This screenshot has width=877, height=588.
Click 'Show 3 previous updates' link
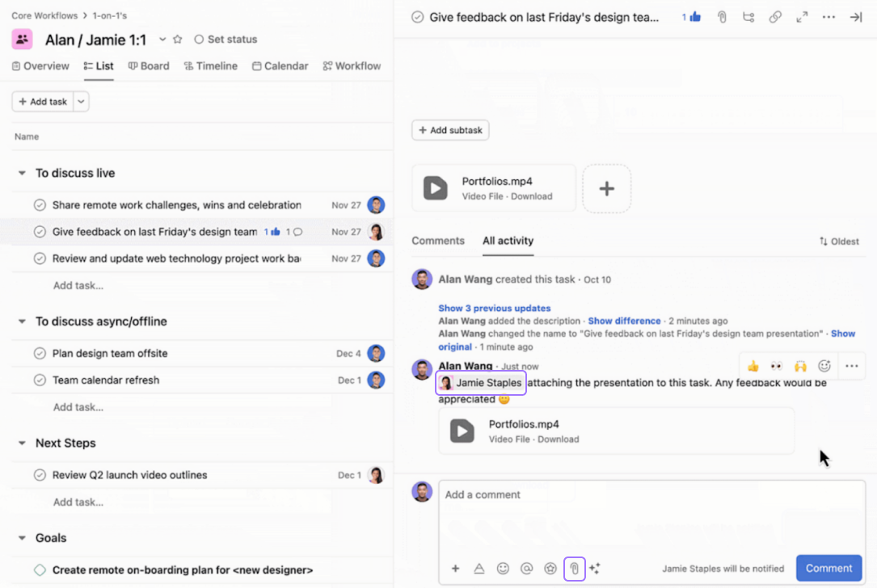pyautogui.click(x=494, y=308)
